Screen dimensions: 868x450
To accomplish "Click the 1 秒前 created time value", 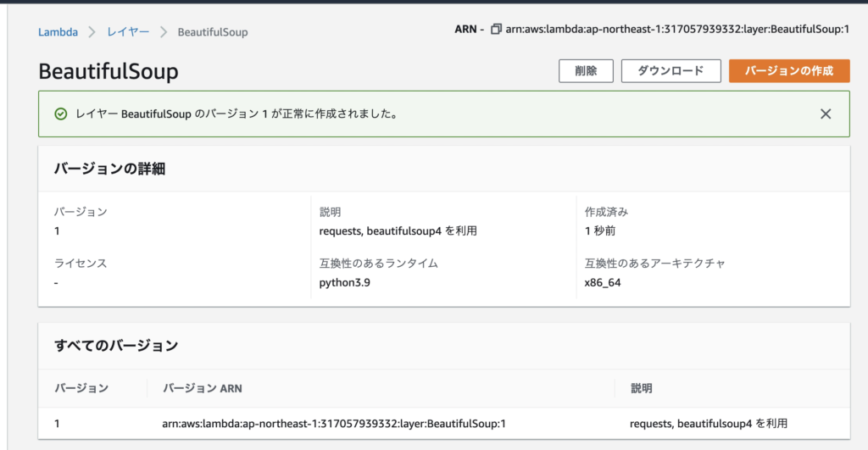I will pos(600,231).
